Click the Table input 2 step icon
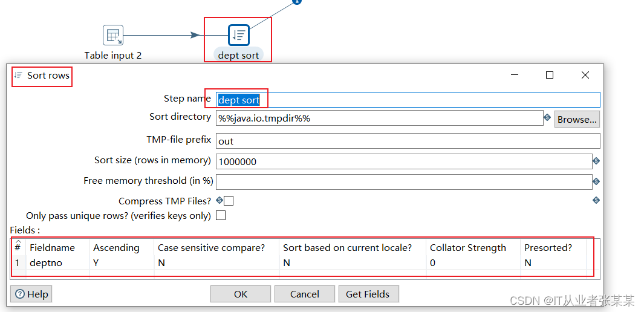The width and height of the screenshot is (644, 312). click(113, 36)
